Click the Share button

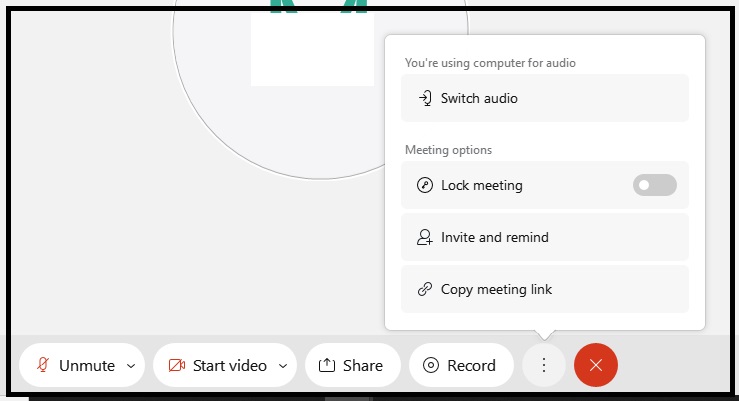click(x=353, y=365)
